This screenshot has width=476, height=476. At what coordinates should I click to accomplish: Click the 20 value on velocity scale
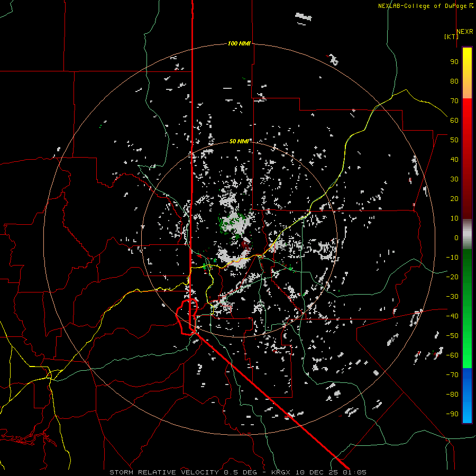pos(454,199)
